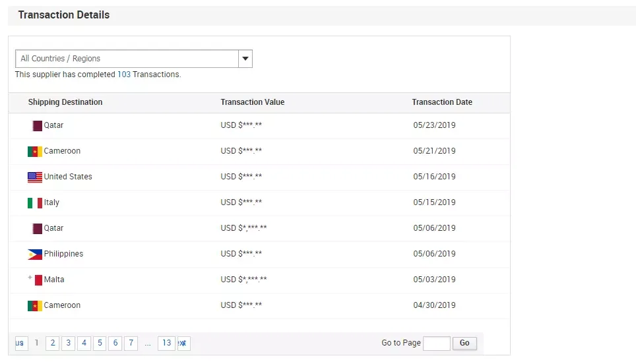Screen dimensions: 636x364
Task: Click the United States flag icon
Action: click(x=35, y=177)
